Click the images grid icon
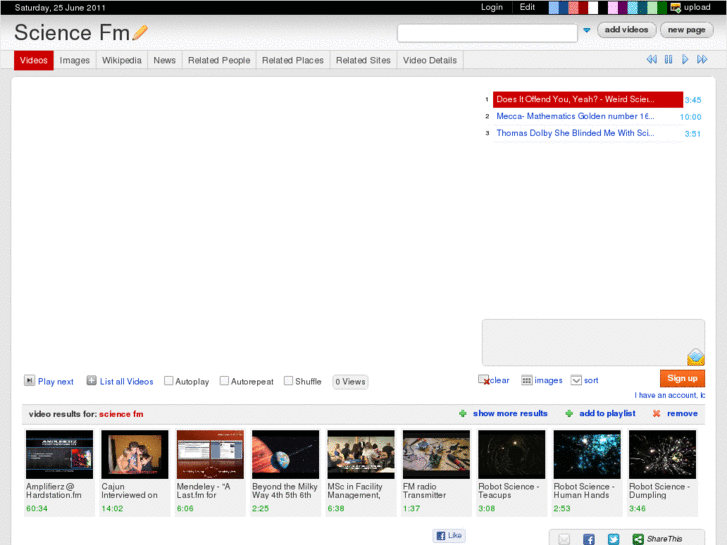The image size is (727, 545). pos(527,380)
